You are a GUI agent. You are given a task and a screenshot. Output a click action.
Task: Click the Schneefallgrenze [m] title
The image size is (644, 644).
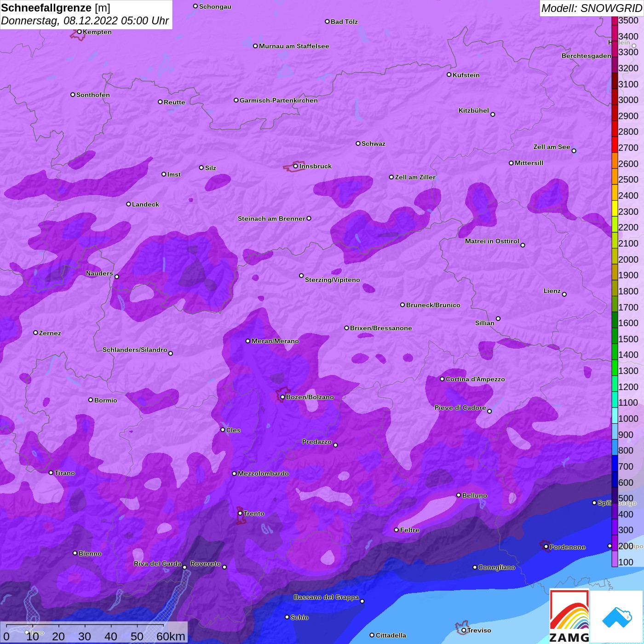pos(56,8)
